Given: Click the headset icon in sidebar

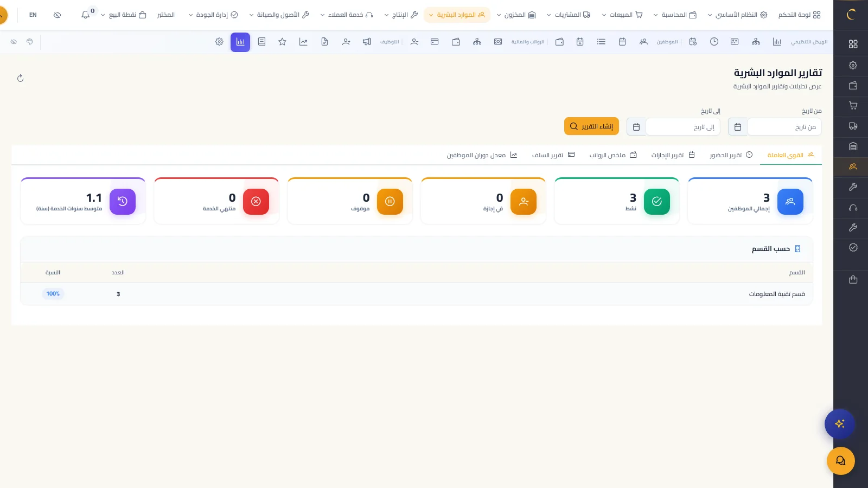Looking at the screenshot, I should click(853, 208).
